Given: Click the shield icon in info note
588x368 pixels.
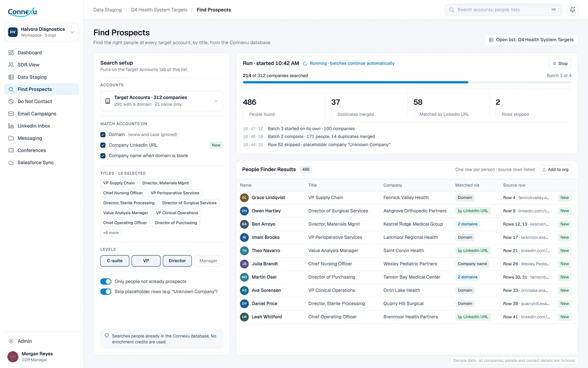Looking at the screenshot, I should click(107, 336).
